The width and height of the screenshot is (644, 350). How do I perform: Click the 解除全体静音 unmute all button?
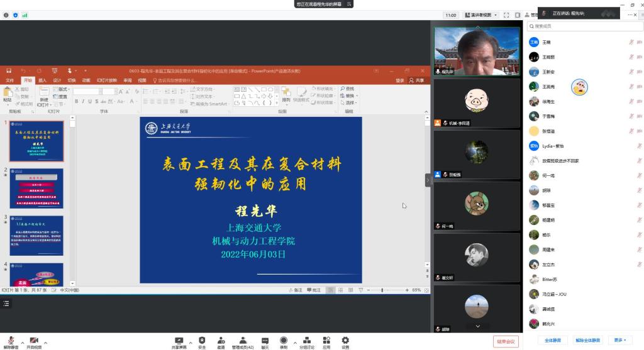tap(587, 340)
